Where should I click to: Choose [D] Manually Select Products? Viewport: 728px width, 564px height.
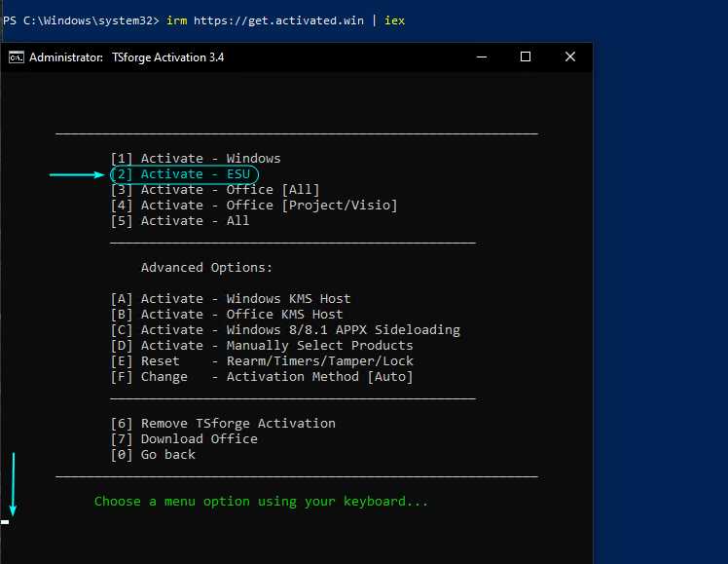pos(262,346)
